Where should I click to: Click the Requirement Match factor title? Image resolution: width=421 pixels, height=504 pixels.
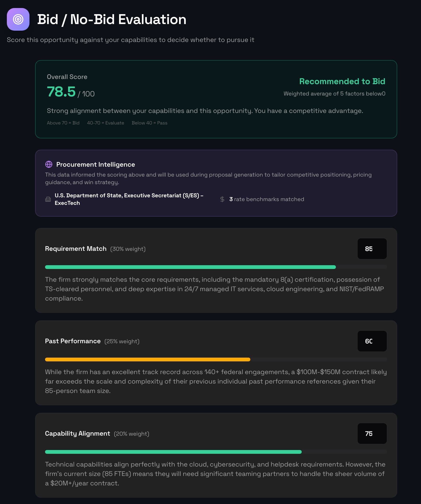coord(76,249)
